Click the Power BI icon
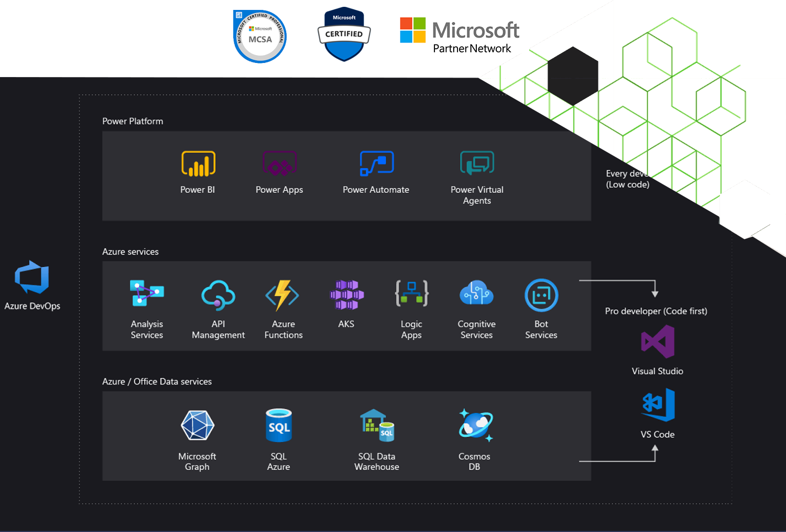 [x=198, y=164]
